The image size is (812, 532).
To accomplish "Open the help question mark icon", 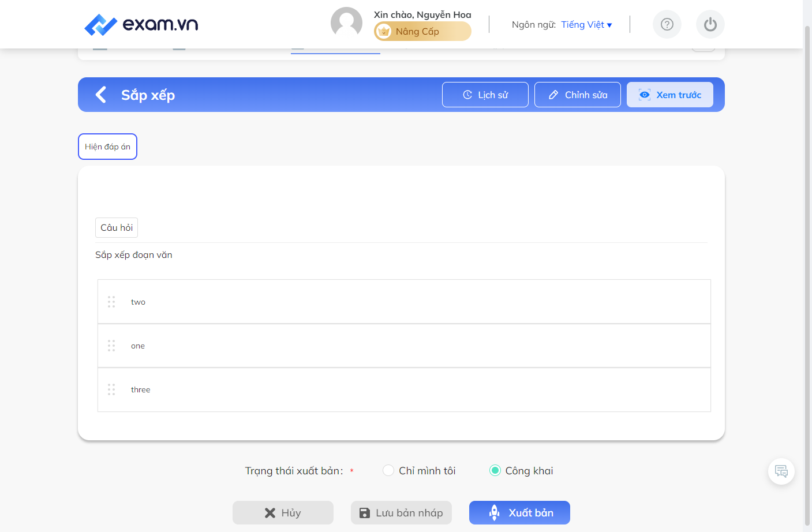I will [667, 24].
